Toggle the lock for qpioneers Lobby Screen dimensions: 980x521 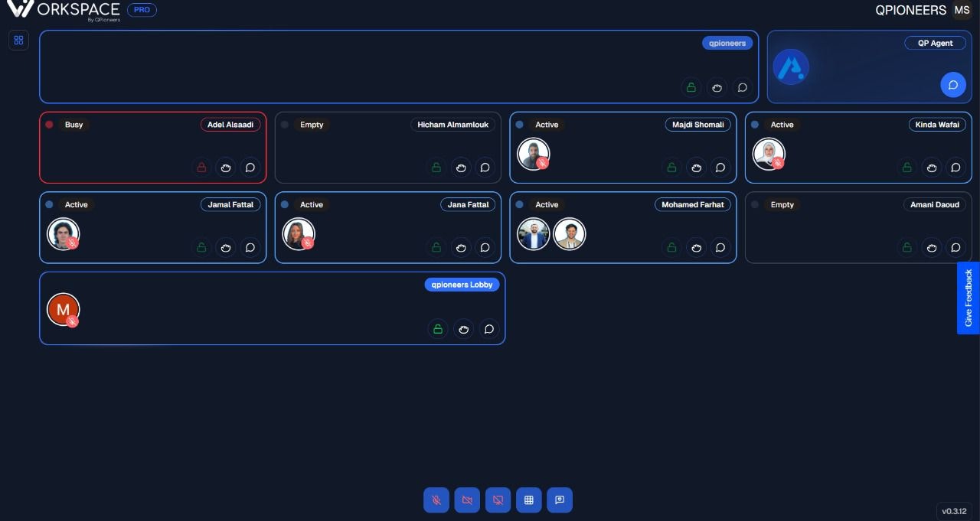pyautogui.click(x=437, y=329)
